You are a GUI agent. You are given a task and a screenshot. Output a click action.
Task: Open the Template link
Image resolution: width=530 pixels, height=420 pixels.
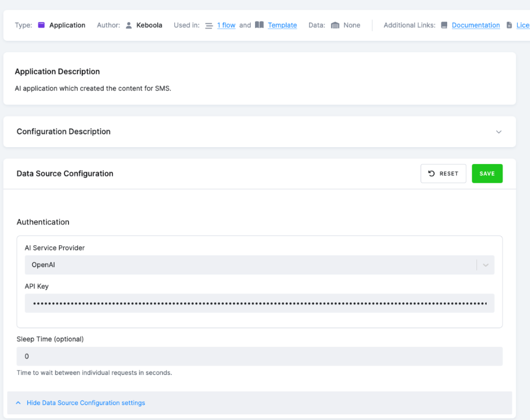pyautogui.click(x=282, y=25)
